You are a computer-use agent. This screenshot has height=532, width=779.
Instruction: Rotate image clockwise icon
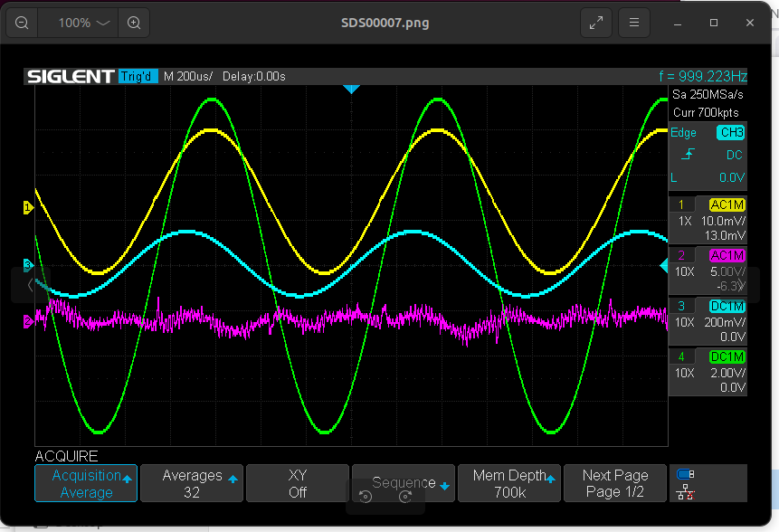[405, 496]
